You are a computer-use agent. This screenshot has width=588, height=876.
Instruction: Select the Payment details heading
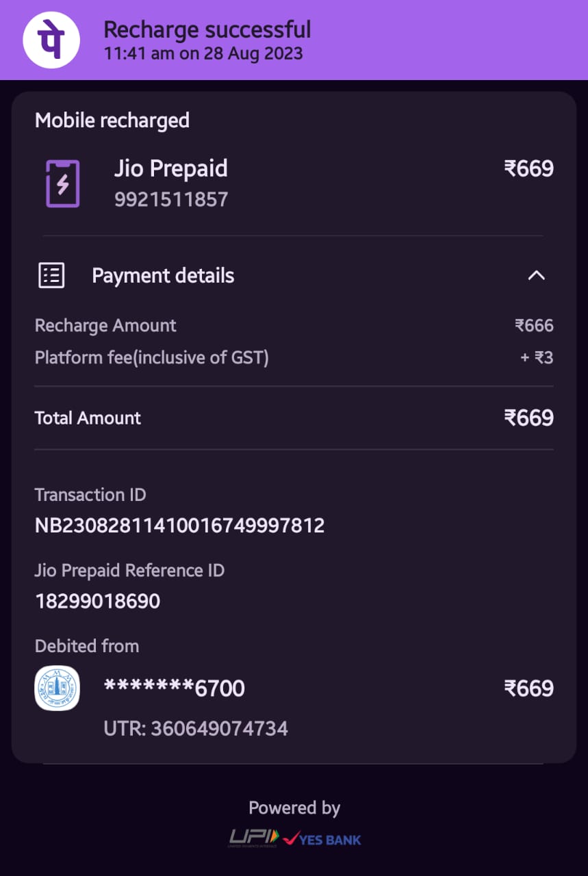point(163,276)
